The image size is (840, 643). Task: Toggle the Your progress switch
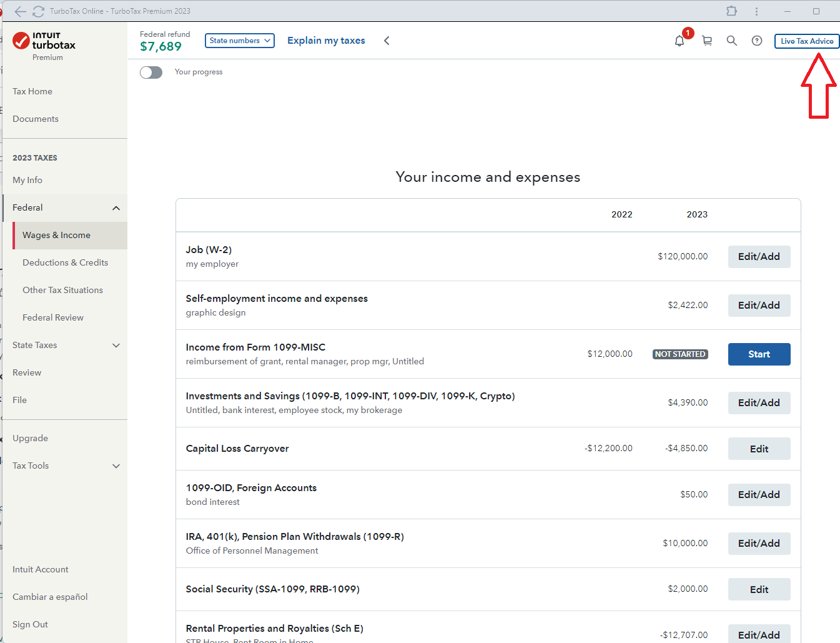(x=151, y=72)
